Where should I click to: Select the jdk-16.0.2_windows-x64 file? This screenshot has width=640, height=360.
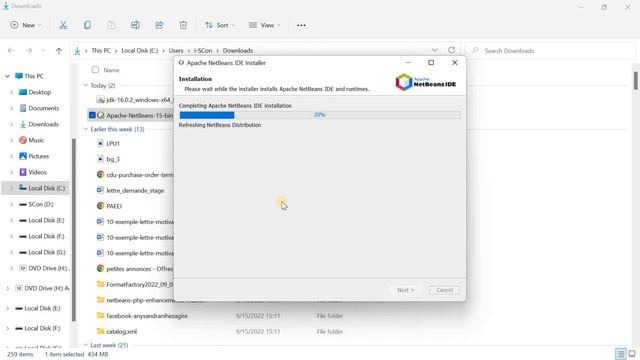[x=134, y=100]
